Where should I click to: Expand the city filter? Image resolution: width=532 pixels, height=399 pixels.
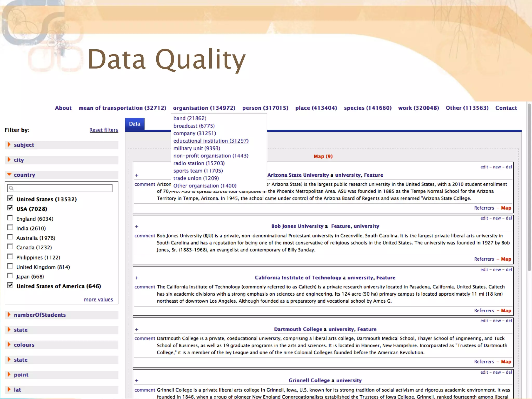tap(62, 160)
